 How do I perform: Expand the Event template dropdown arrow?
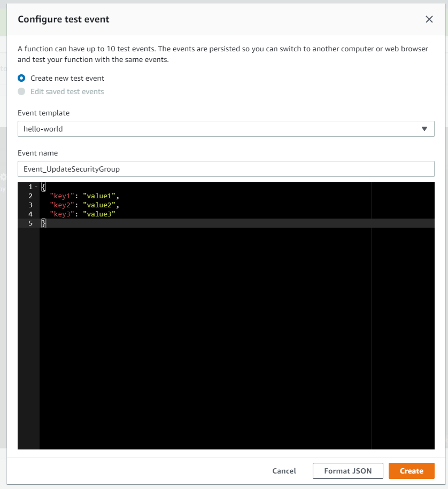pos(424,129)
